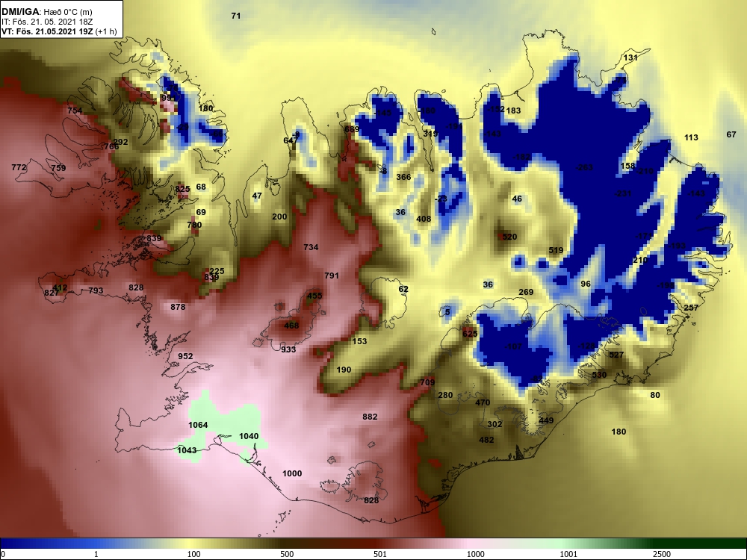
Task: Click the map value '468'
Action: click(x=291, y=326)
